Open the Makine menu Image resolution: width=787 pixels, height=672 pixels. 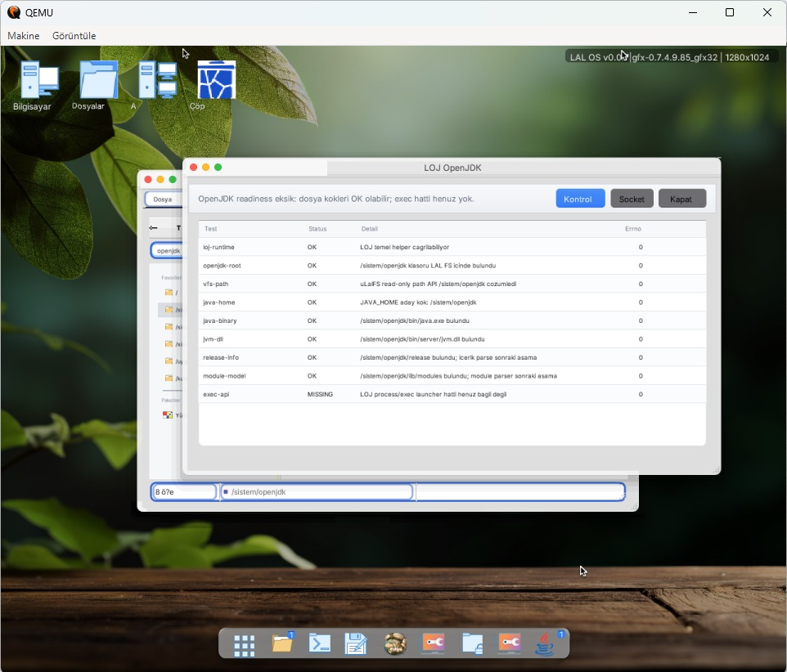pyautogui.click(x=24, y=36)
